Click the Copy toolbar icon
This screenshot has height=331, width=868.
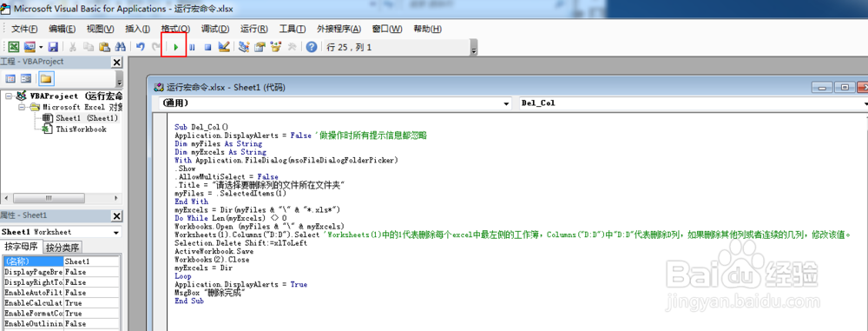89,47
